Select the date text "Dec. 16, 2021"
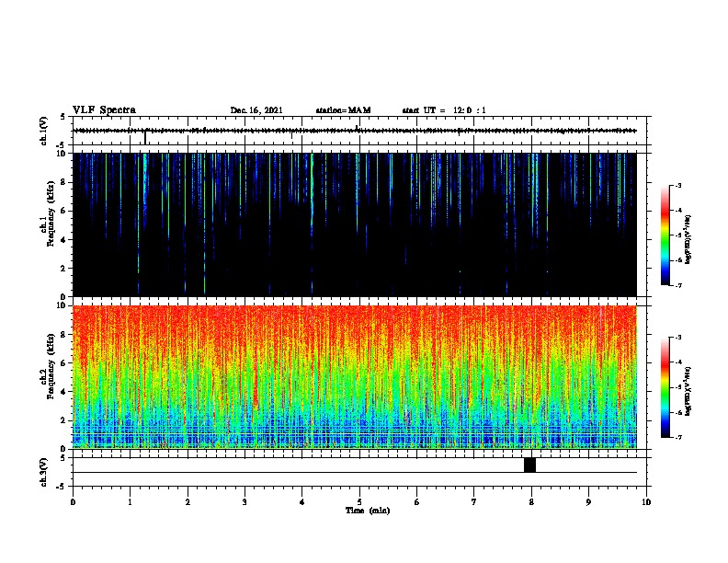728x563 pixels. (x=256, y=110)
